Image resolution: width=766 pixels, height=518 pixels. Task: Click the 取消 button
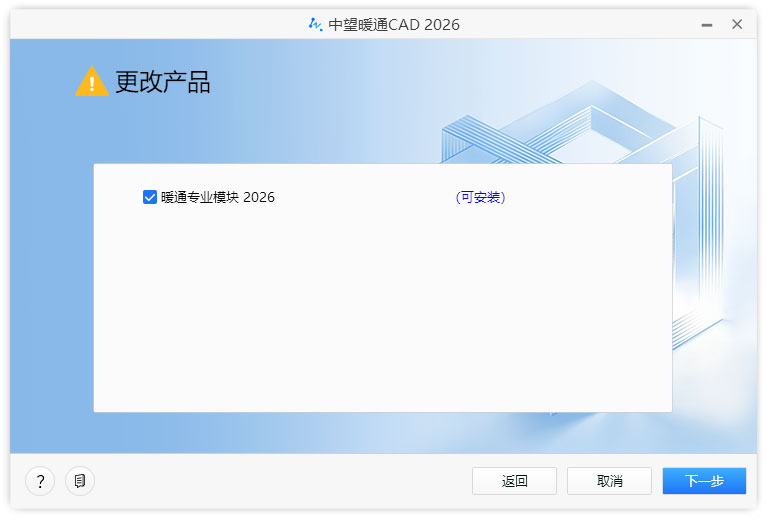click(609, 481)
